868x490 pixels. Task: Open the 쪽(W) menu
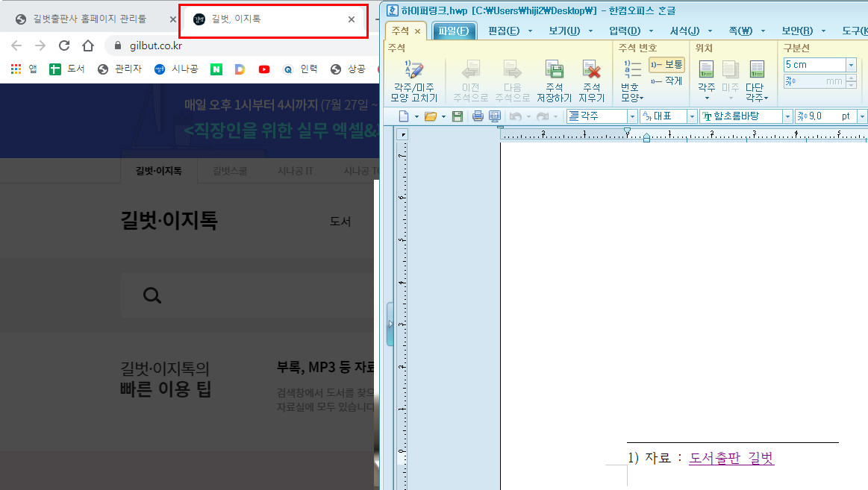740,31
